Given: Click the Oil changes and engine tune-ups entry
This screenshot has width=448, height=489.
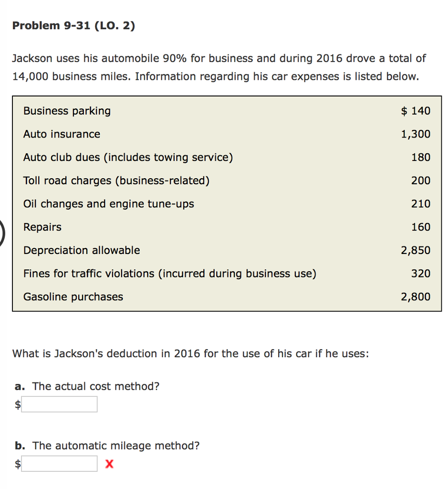Looking at the screenshot, I should (x=108, y=203).
